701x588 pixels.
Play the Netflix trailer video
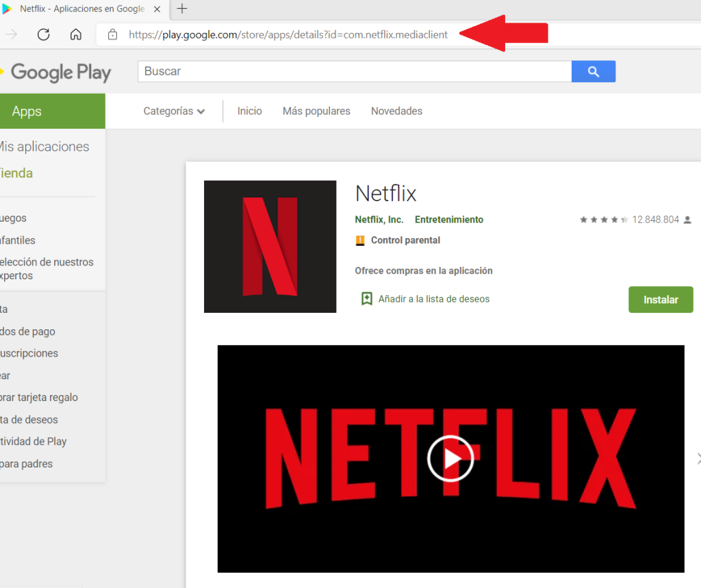pyautogui.click(x=450, y=459)
